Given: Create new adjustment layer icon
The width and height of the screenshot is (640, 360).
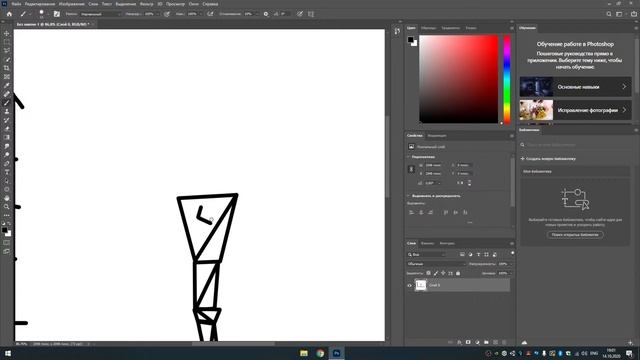Looking at the screenshot, I should click(x=477, y=342).
